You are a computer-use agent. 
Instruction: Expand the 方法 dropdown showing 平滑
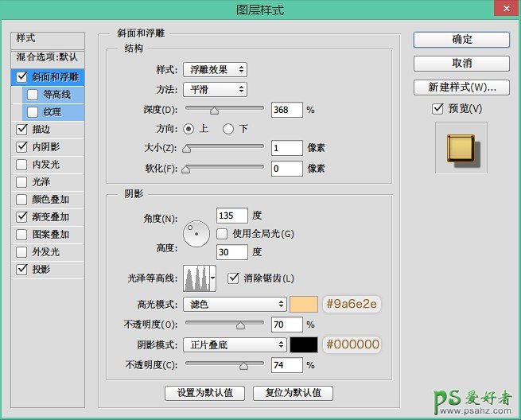click(x=214, y=89)
